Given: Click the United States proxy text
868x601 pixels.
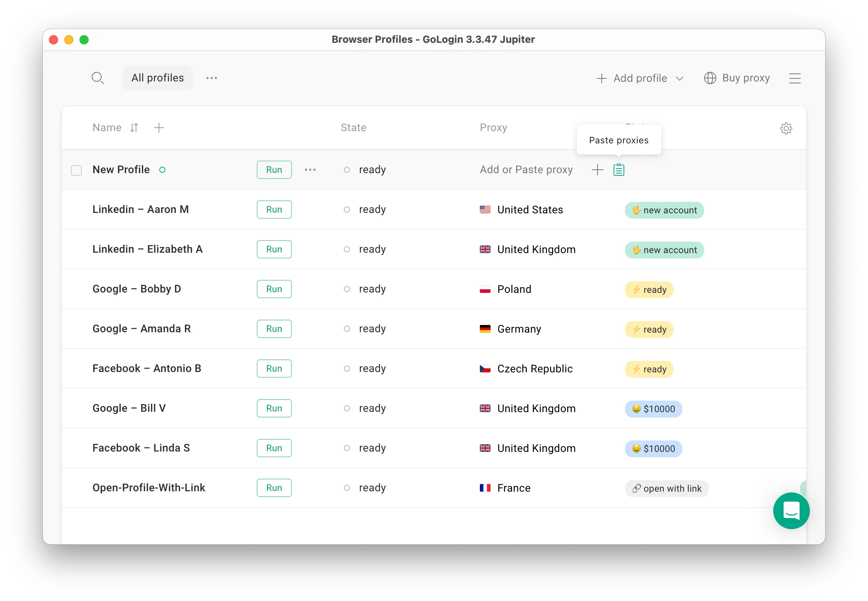Looking at the screenshot, I should pos(530,210).
